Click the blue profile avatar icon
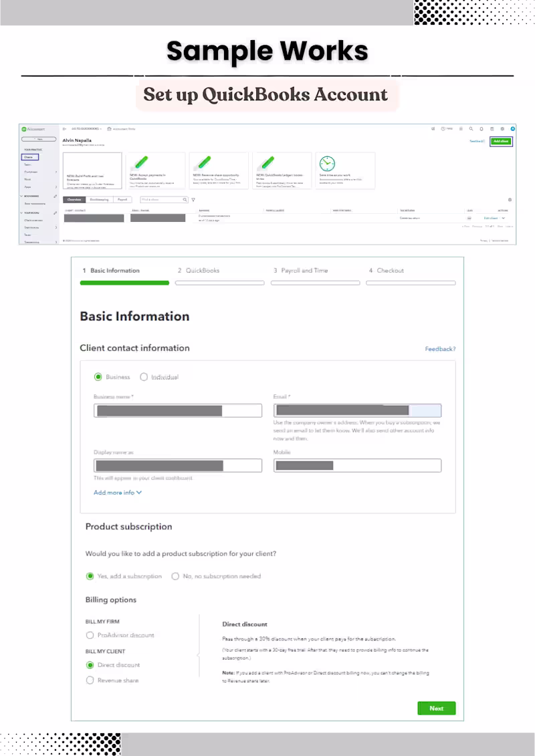535x756 pixels. click(512, 129)
